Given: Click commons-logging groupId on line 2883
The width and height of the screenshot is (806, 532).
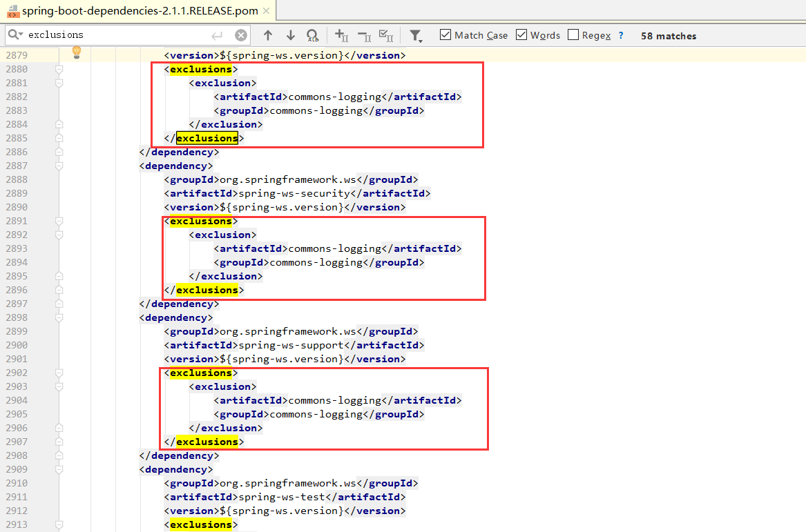Looking at the screenshot, I should click(x=316, y=111).
